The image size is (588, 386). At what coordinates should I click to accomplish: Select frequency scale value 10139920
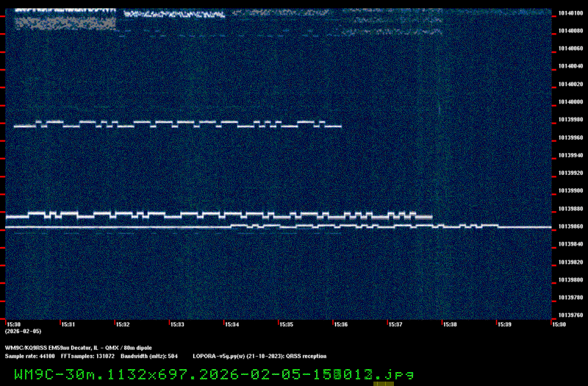[571, 173]
